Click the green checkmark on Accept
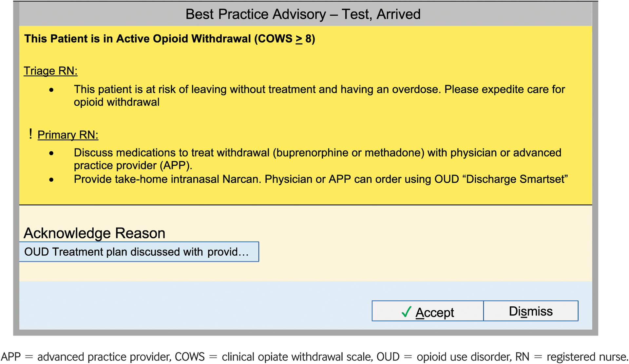 (x=406, y=312)
